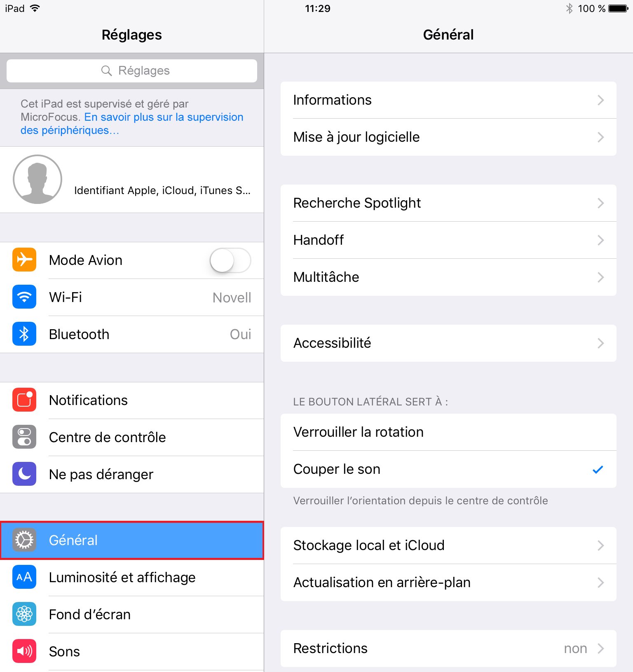633x672 pixels.
Task: Tap the blue Wi-Fi icon
Action: (x=24, y=297)
